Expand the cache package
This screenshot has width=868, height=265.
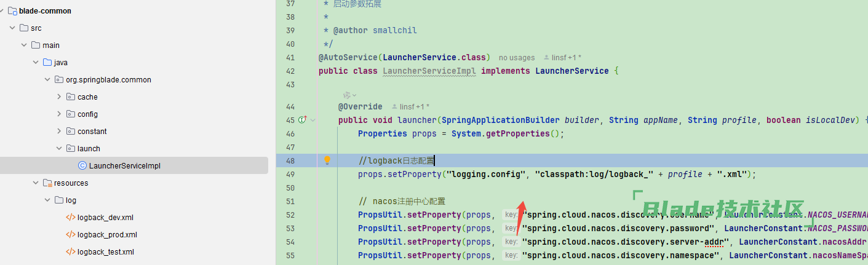tap(59, 97)
